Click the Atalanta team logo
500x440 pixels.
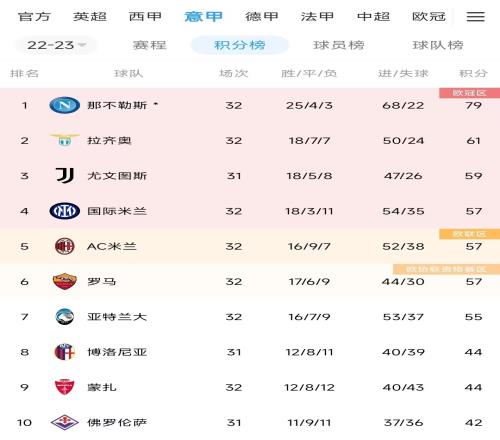click(x=64, y=317)
